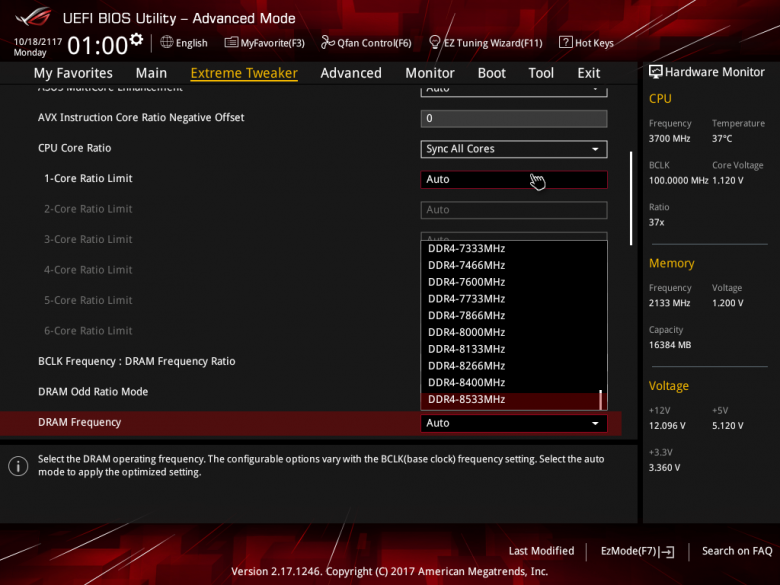Open the Boot tab
The width and height of the screenshot is (780, 585).
pyautogui.click(x=491, y=73)
